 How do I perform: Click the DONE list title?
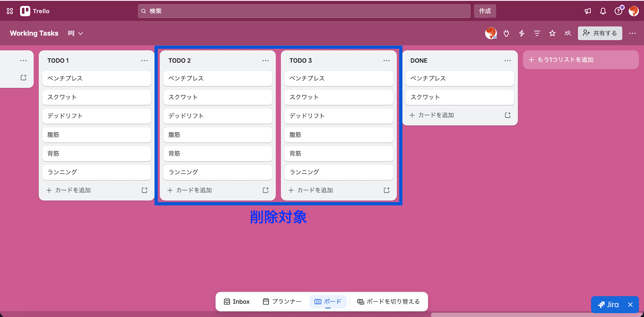[x=419, y=61]
